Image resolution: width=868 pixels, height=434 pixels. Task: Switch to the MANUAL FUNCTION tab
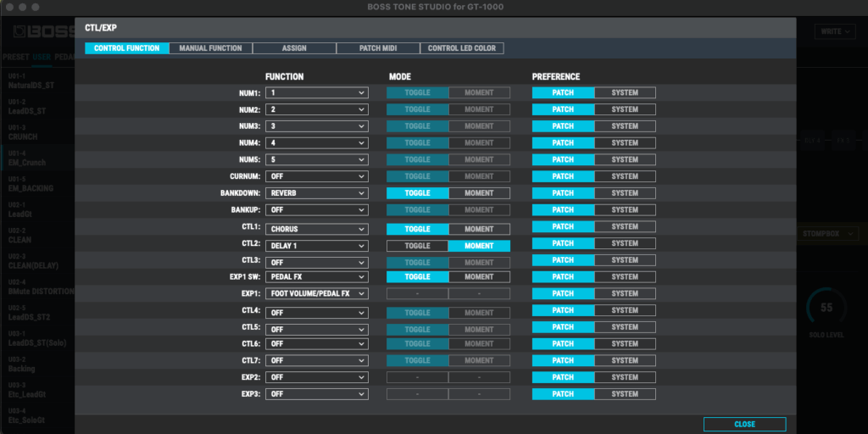click(x=210, y=48)
